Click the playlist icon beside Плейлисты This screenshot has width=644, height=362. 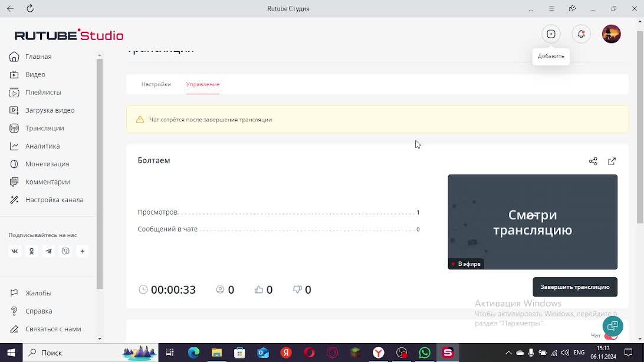coord(14,93)
